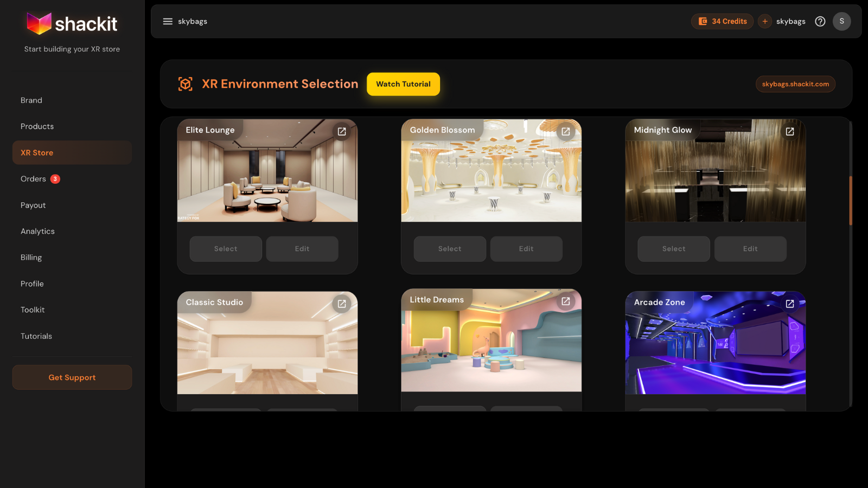
Task: Open the Billing section
Action: pos(31,257)
